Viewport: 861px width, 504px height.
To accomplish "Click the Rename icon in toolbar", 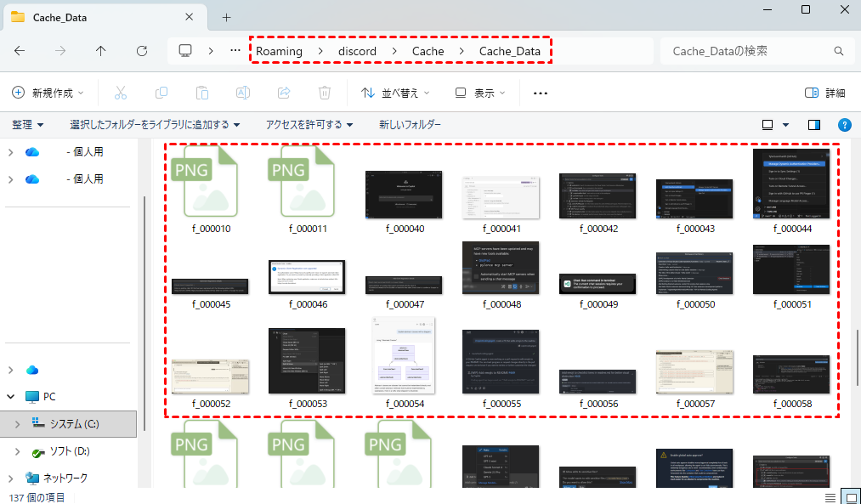I will click(243, 93).
